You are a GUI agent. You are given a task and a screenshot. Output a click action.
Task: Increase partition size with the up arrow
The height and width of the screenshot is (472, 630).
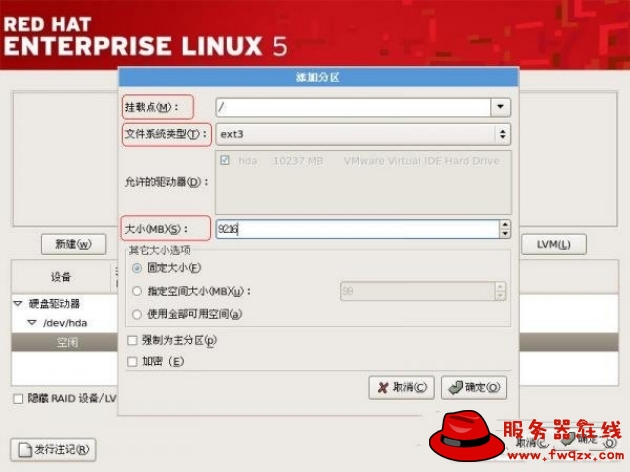(505, 225)
